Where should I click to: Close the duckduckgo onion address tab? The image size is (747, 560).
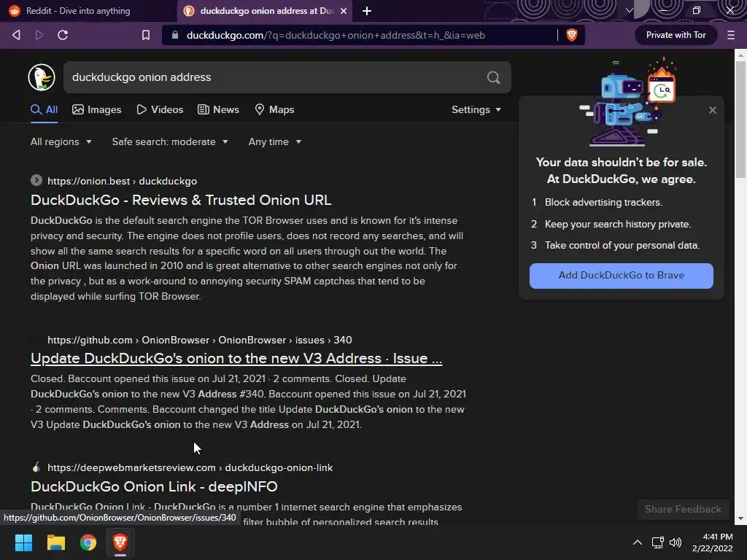tap(344, 11)
